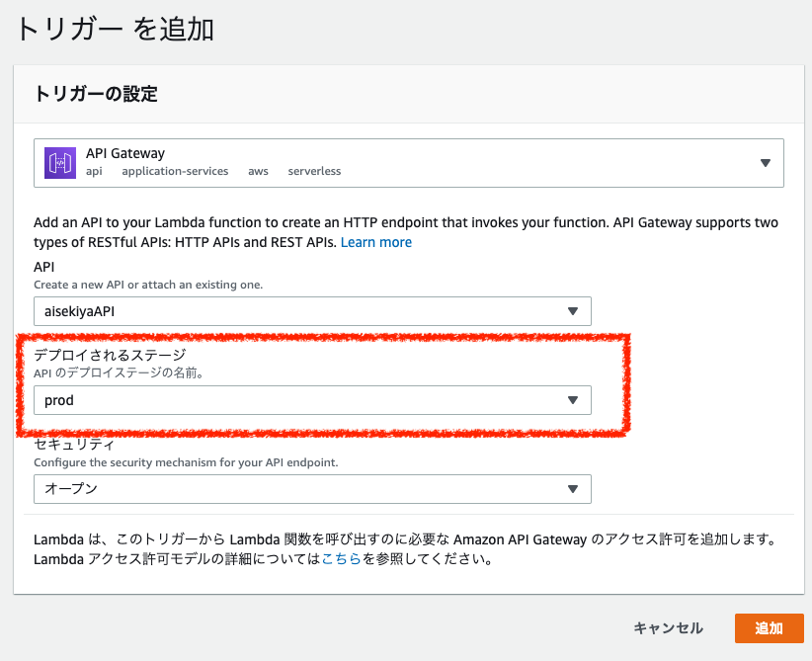Follow the Learn more link
812x661 pixels.
pos(376,242)
